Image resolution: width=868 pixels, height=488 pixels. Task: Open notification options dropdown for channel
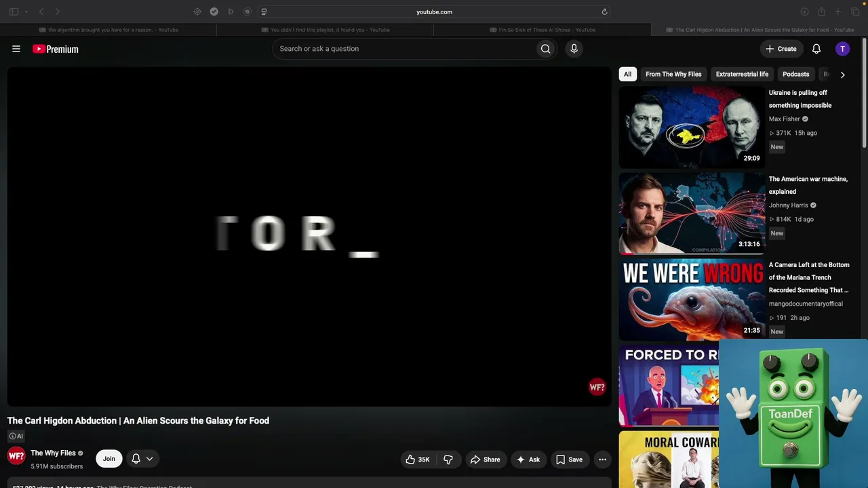[142, 459]
